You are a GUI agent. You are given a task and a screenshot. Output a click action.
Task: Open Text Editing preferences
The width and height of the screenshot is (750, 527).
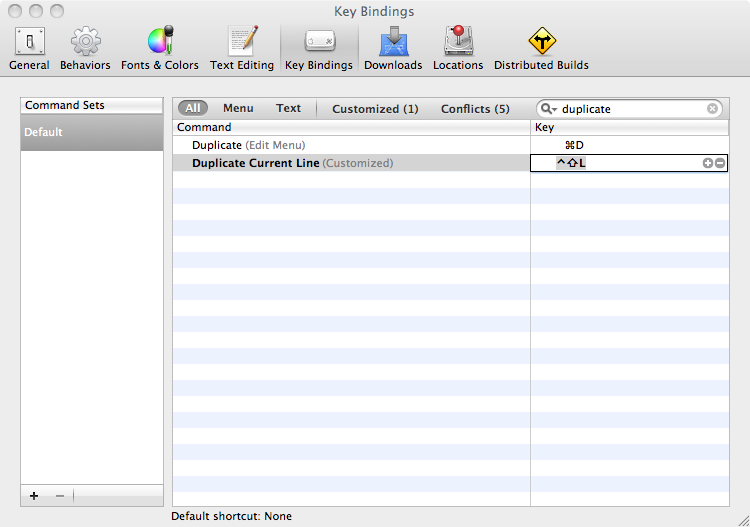tap(242, 49)
